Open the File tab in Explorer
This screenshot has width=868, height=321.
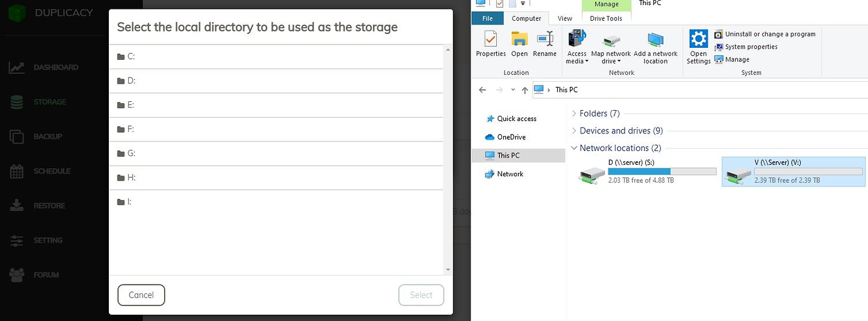487,18
